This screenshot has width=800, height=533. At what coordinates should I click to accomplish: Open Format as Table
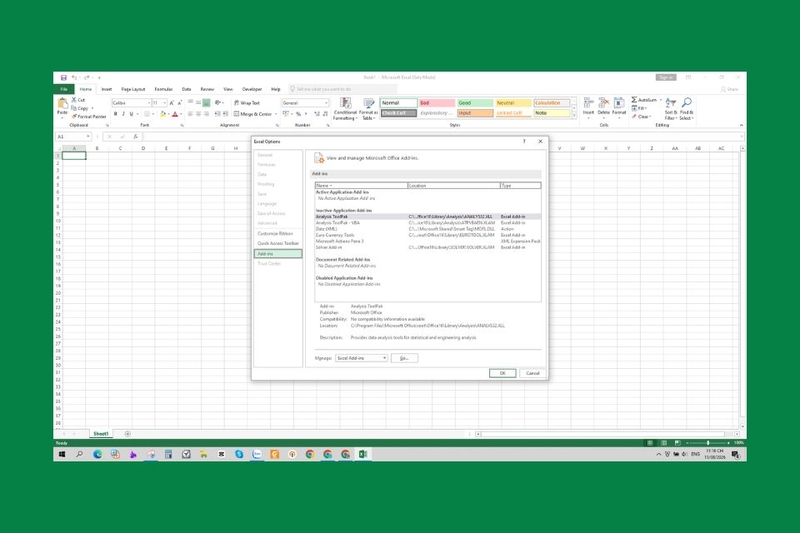pos(368,109)
